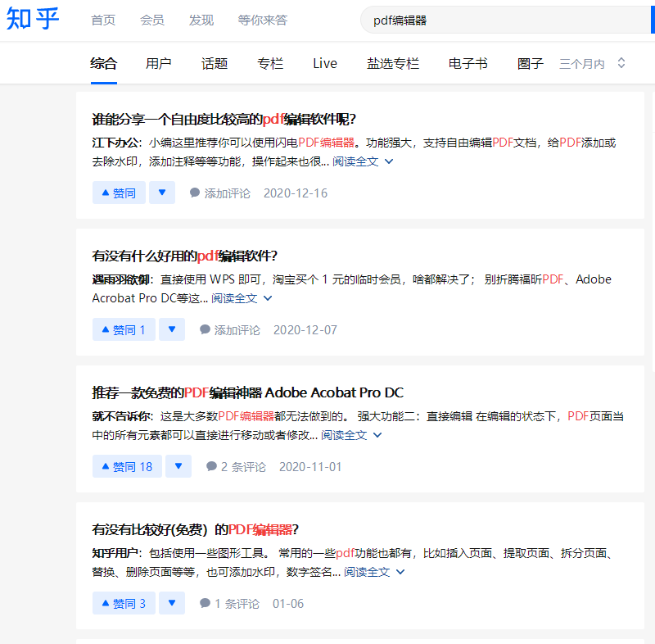655x644 pixels.
Task: Toggle the 赞同 18 upvote button
Action: pyautogui.click(x=127, y=466)
